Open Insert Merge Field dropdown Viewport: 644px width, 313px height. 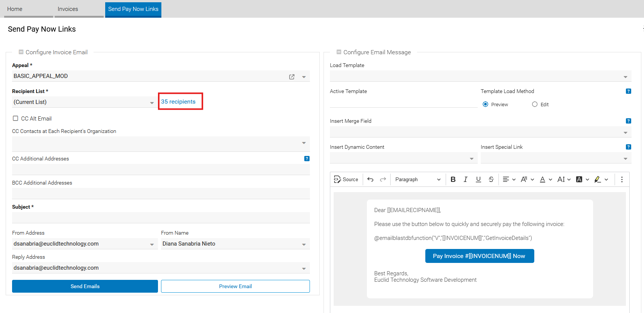click(626, 133)
